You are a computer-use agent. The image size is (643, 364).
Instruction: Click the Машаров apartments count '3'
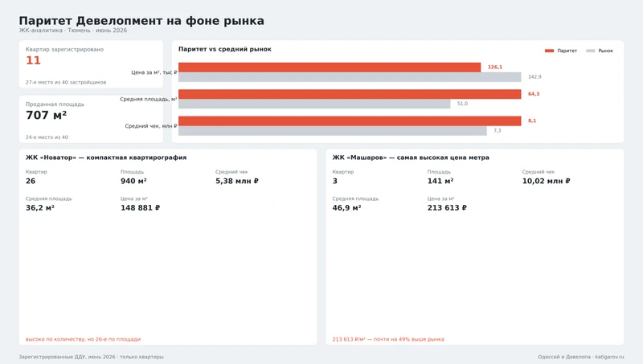point(335,181)
